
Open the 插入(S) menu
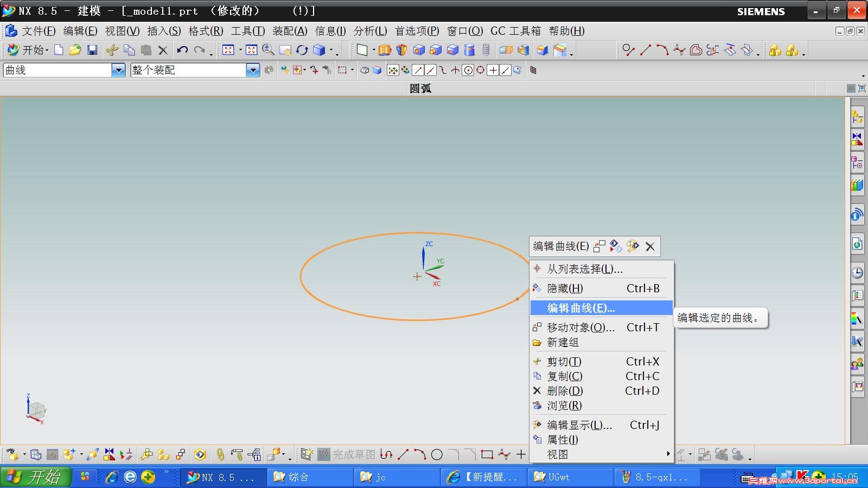164,31
